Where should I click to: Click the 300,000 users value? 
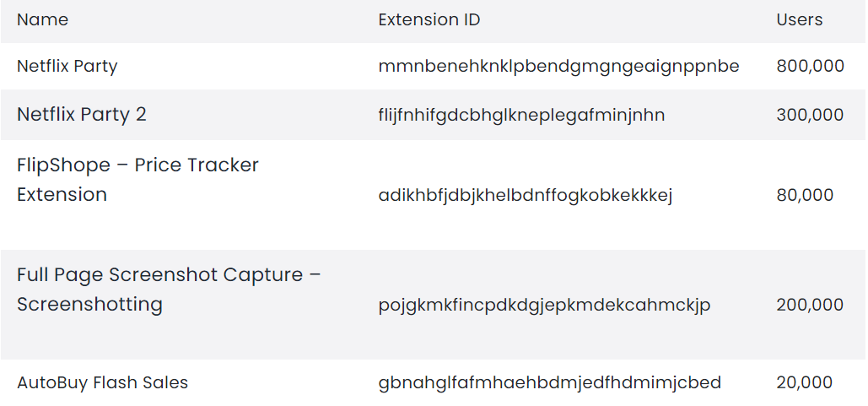(810, 115)
